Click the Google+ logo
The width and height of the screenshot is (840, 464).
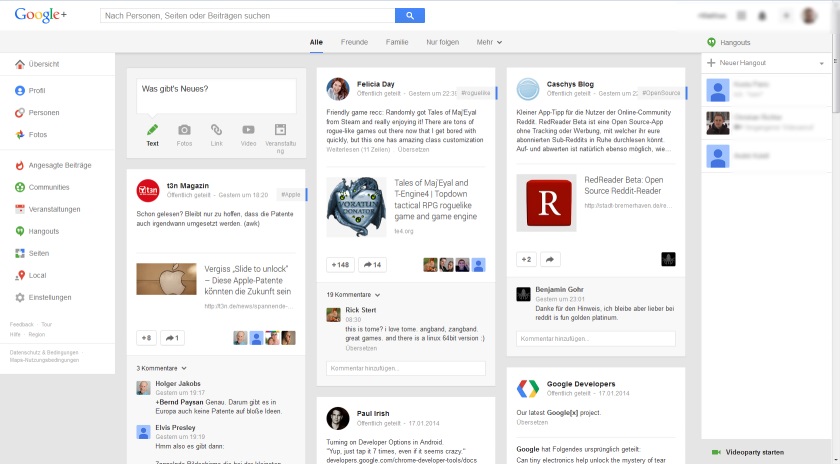pyautogui.click(x=41, y=15)
